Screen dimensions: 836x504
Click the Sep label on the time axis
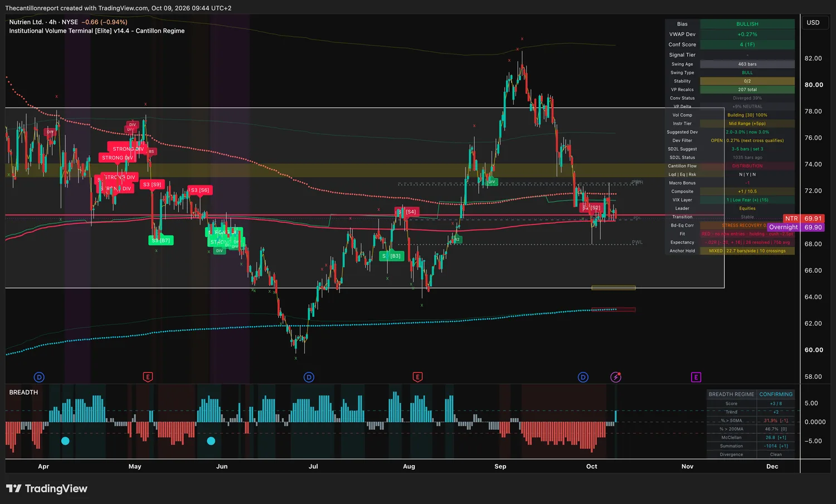coord(500,467)
